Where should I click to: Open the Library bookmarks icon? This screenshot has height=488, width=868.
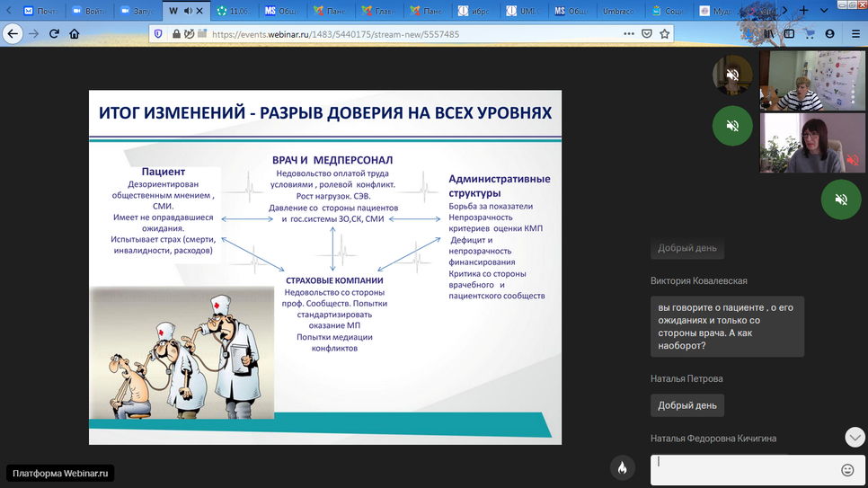click(768, 33)
